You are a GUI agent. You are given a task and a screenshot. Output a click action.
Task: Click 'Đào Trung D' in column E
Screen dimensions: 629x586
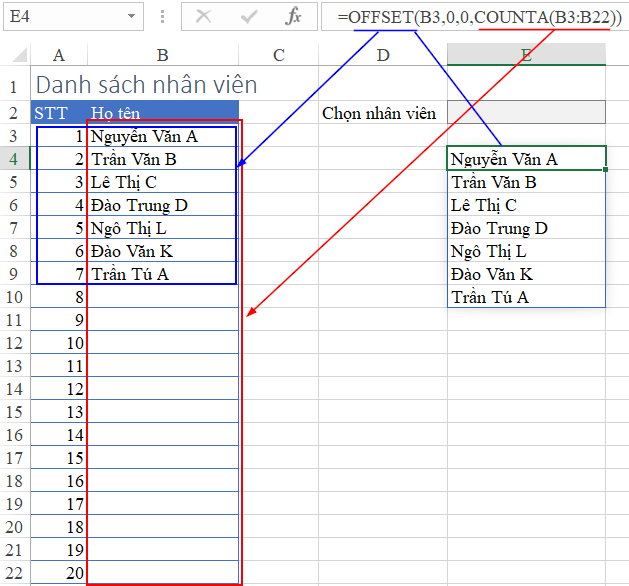[526, 228]
